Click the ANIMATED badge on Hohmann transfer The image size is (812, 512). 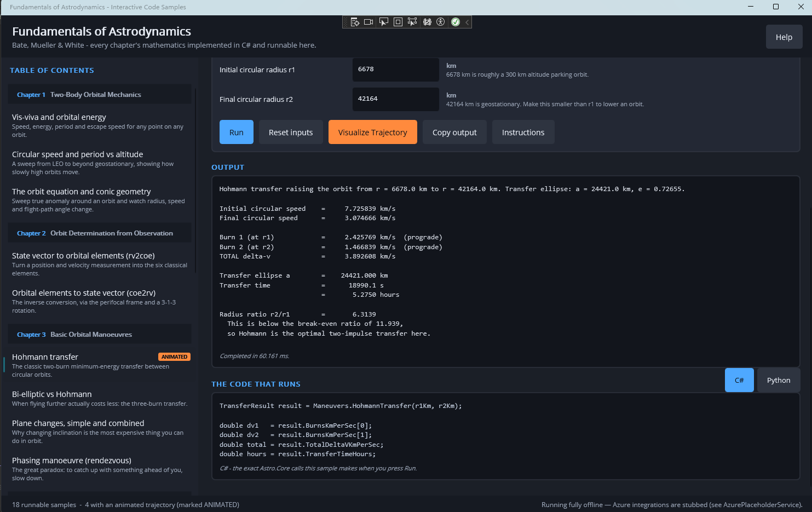(x=174, y=357)
